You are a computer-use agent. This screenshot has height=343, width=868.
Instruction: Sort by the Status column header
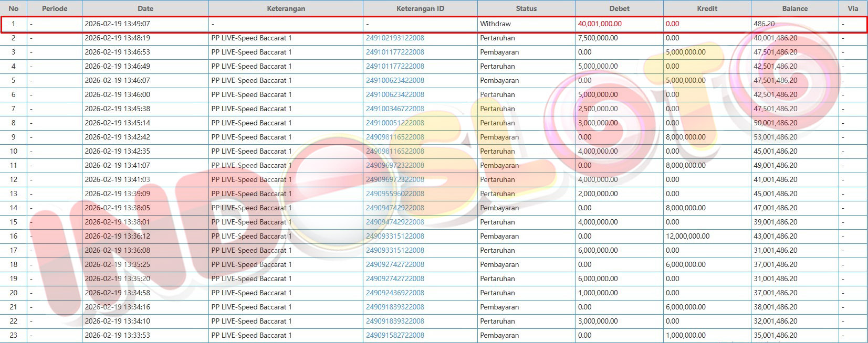point(526,8)
